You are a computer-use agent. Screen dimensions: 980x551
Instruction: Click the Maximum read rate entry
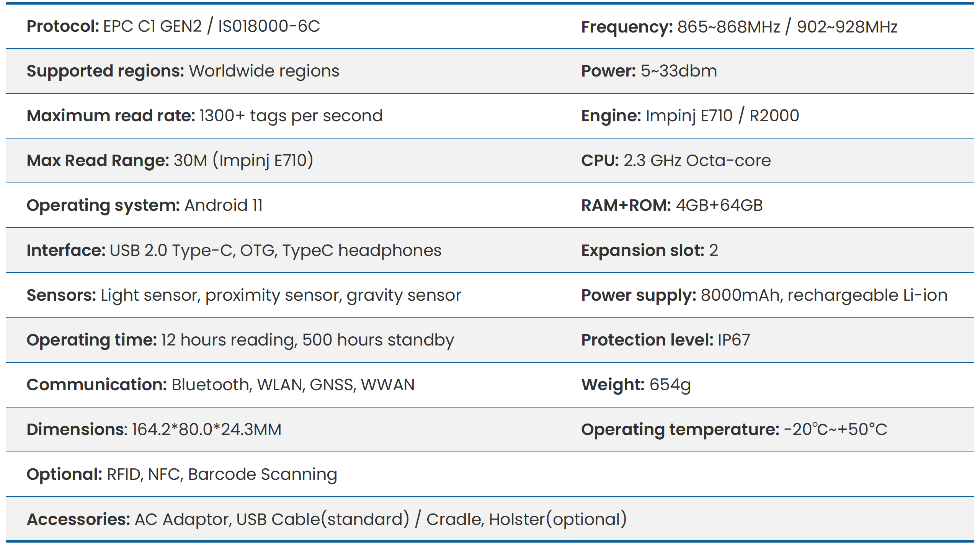pyautogui.click(x=204, y=116)
